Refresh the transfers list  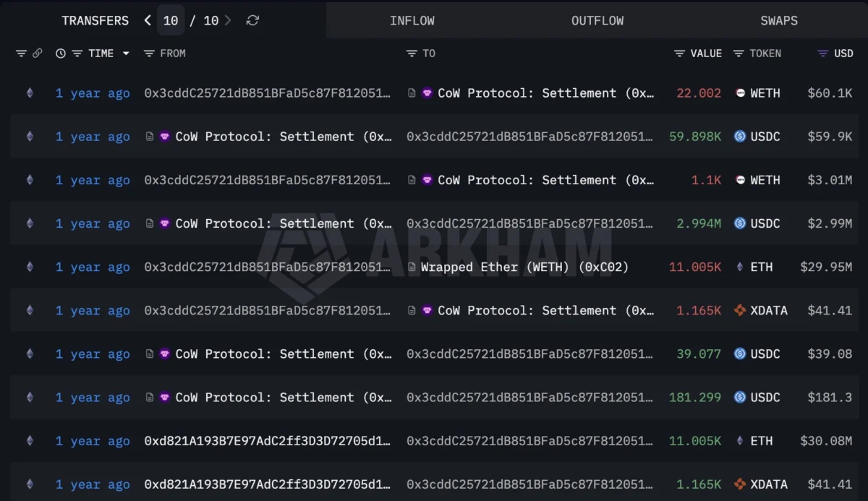click(x=252, y=20)
